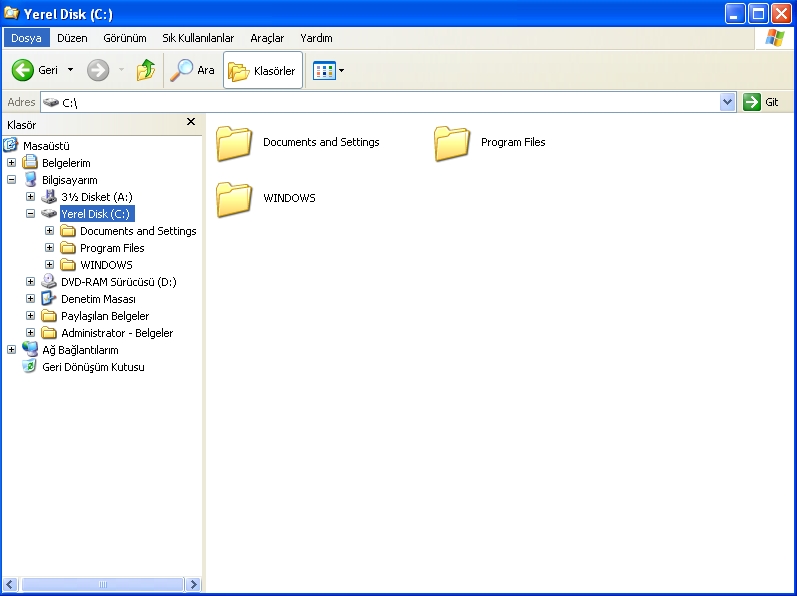The height and width of the screenshot is (596, 797).
Task: Click the Windows flag logo in menu bar
Action: point(775,38)
